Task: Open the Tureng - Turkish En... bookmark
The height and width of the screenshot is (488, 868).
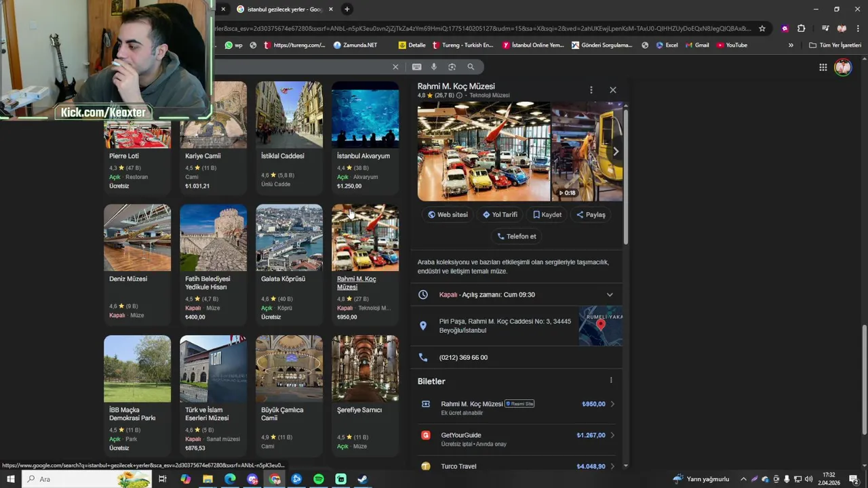Action: pyautogui.click(x=462, y=45)
